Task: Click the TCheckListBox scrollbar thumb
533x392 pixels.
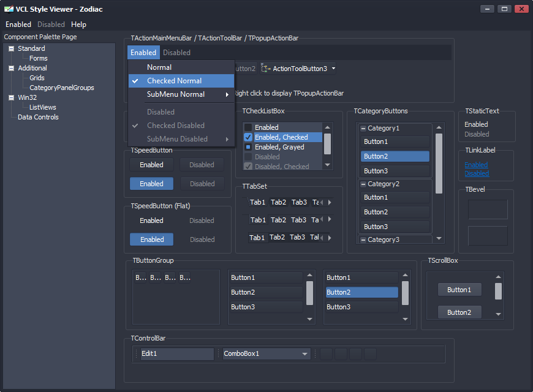Action: tap(327, 144)
